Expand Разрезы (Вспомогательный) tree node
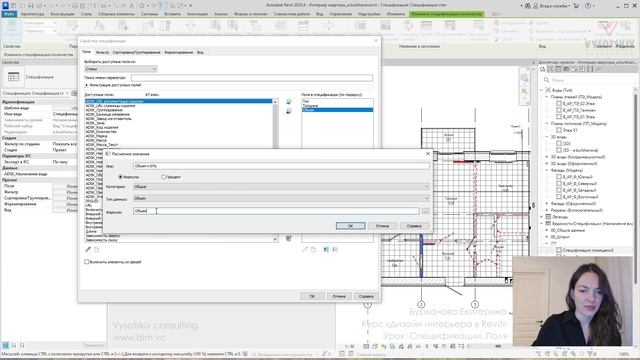 [547, 210]
